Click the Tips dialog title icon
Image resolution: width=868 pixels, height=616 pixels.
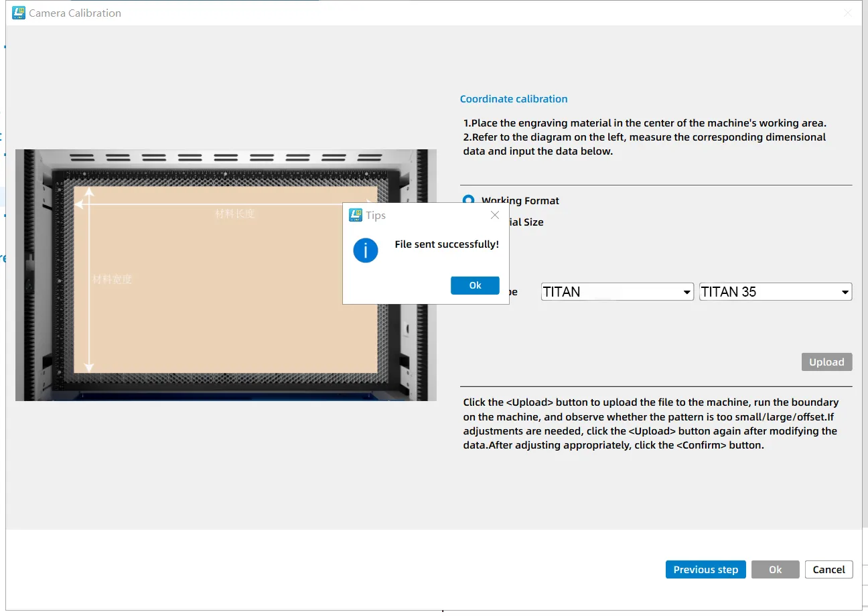356,215
